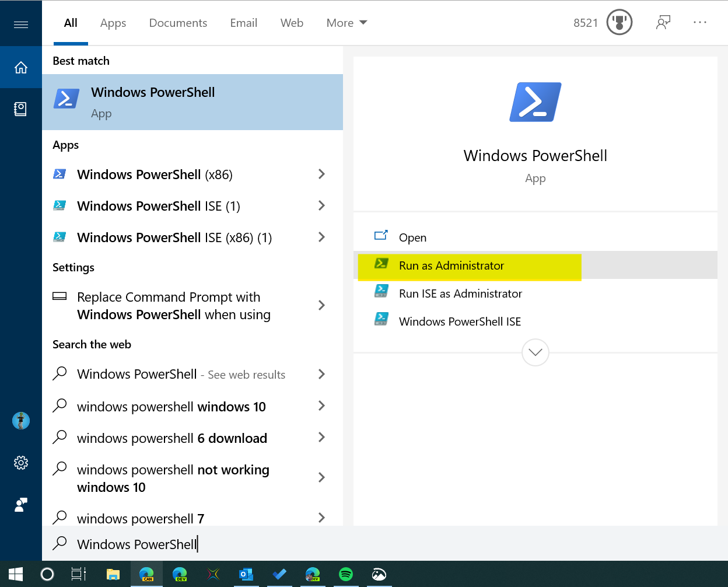Open File Explorer from the taskbar
The image size is (728, 587).
[113, 574]
